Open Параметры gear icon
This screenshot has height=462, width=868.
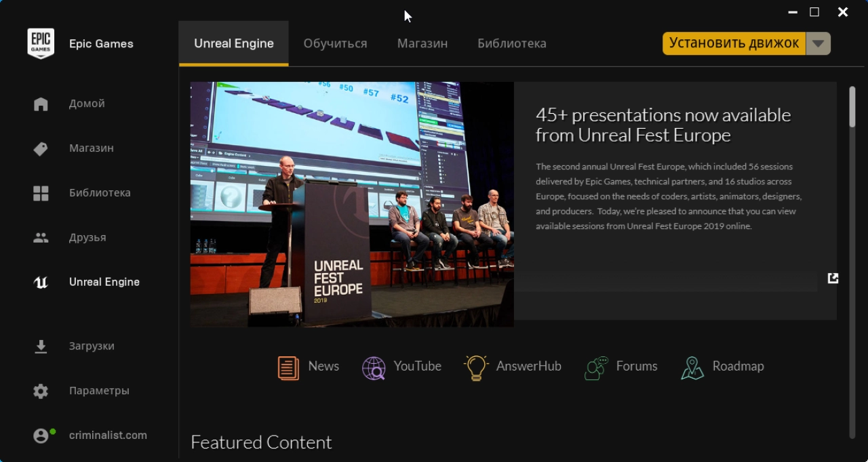[41, 391]
